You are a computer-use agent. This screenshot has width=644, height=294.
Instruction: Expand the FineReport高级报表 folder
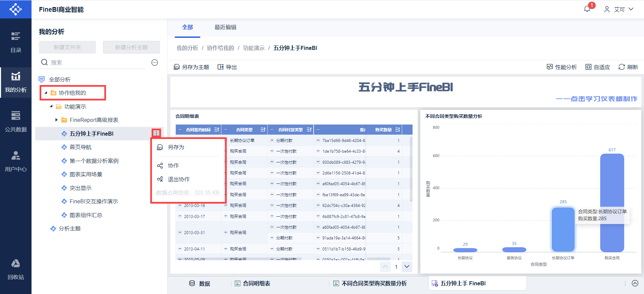[57, 120]
